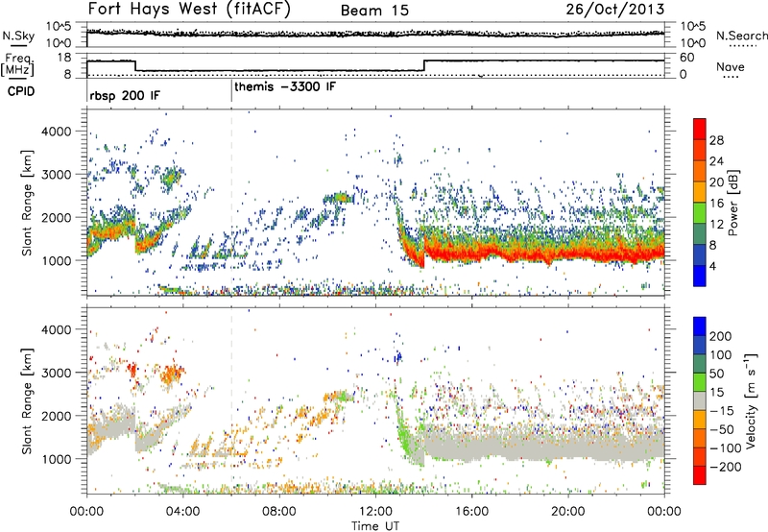Click the 'N.Sky' legend label
Viewport: 768px width, 532px height.
18,36
